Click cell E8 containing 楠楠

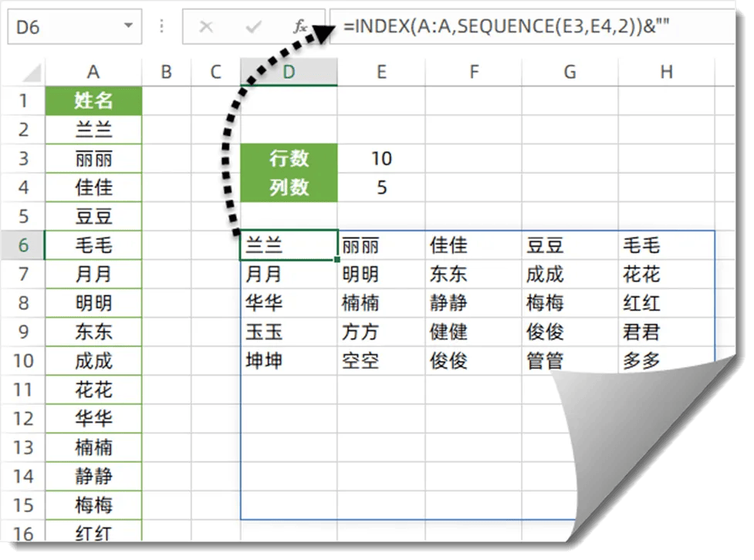tap(381, 303)
